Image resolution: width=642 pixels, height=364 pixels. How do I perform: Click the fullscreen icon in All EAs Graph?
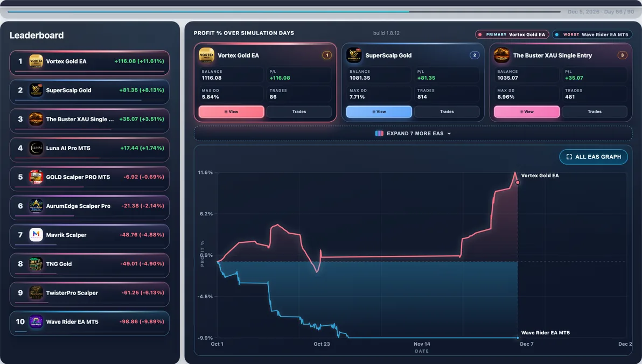tap(569, 157)
